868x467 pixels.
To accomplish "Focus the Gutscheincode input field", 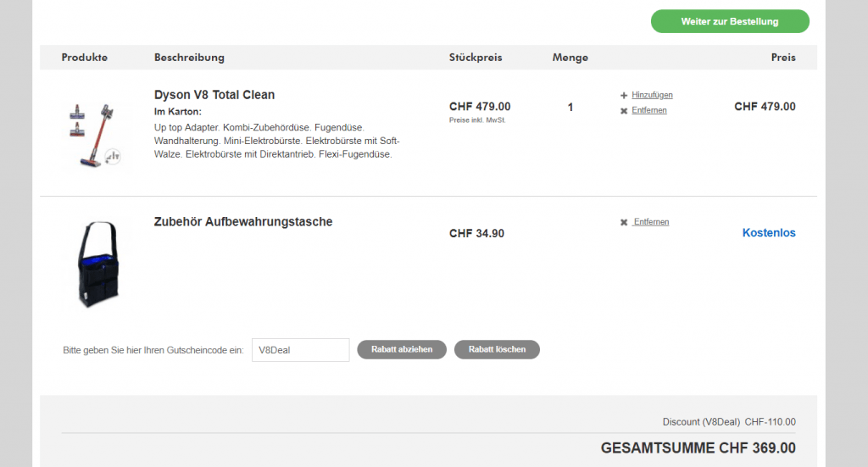I will click(x=300, y=350).
